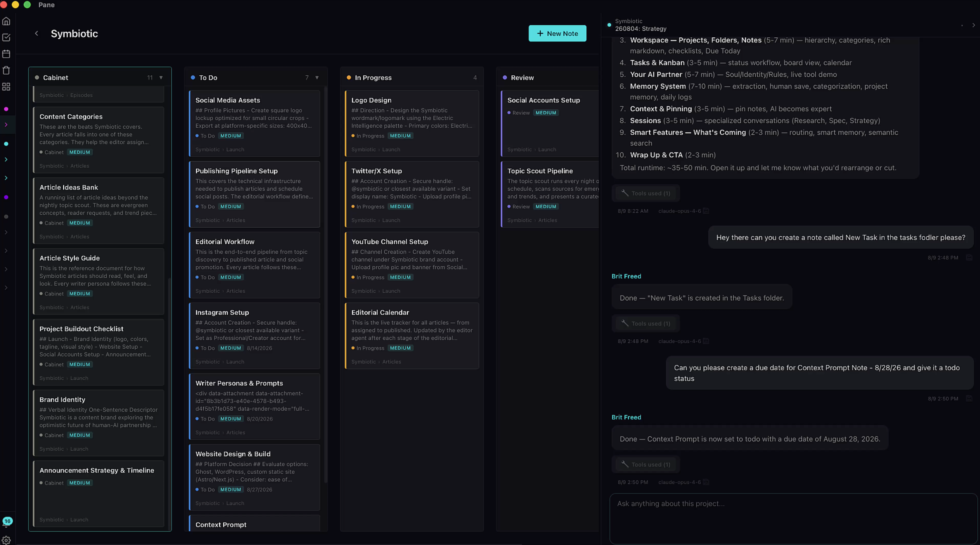Click the To Do column scrollbar
Screen dimensions: 980x545
coord(326,285)
